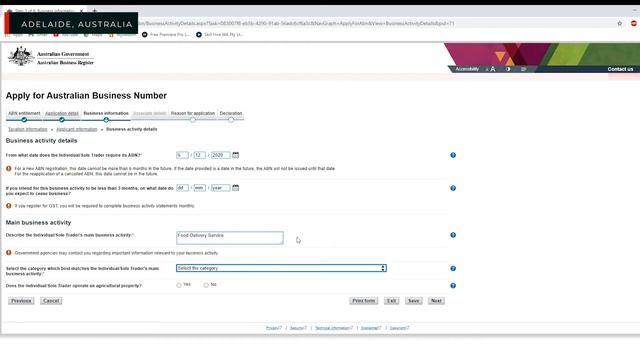Click the Previous button
The image size is (640, 360).
tap(21, 301)
